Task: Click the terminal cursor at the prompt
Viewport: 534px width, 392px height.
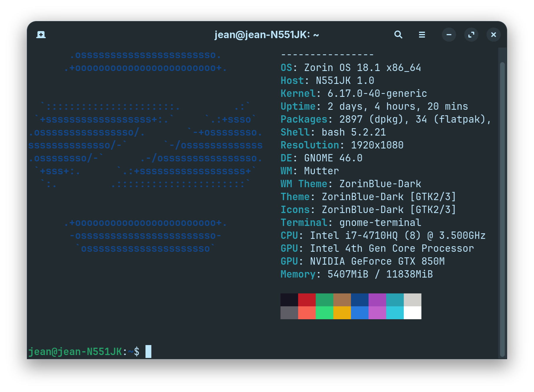Action: [x=148, y=352]
